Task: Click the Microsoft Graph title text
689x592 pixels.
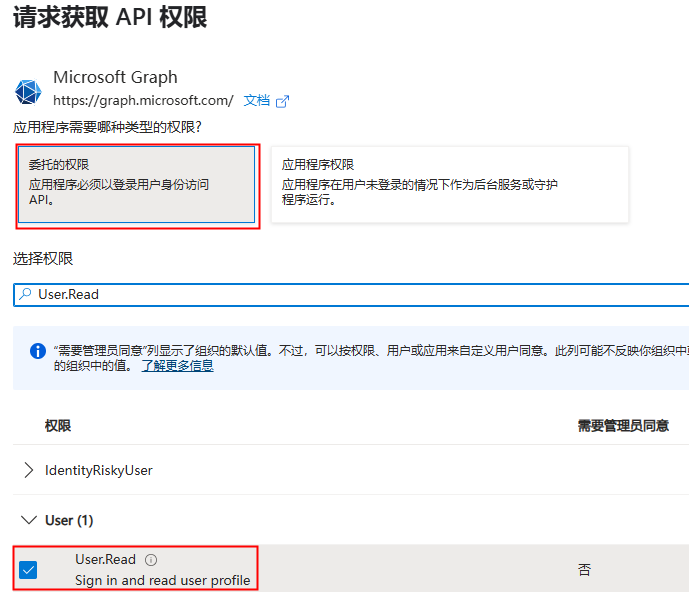Action: [x=115, y=77]
